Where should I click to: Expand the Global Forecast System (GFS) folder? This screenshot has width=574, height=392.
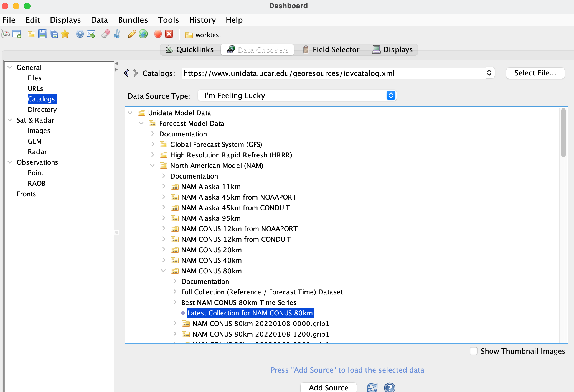coord(153,144)
